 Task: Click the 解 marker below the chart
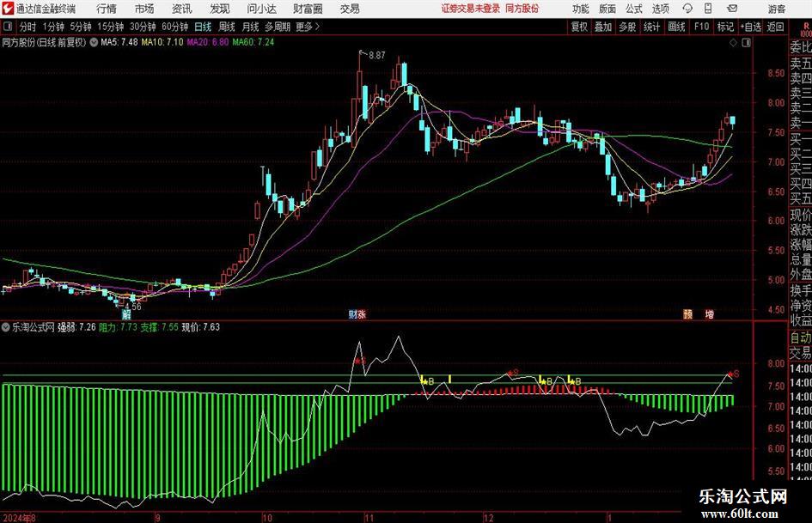[126, 314]
